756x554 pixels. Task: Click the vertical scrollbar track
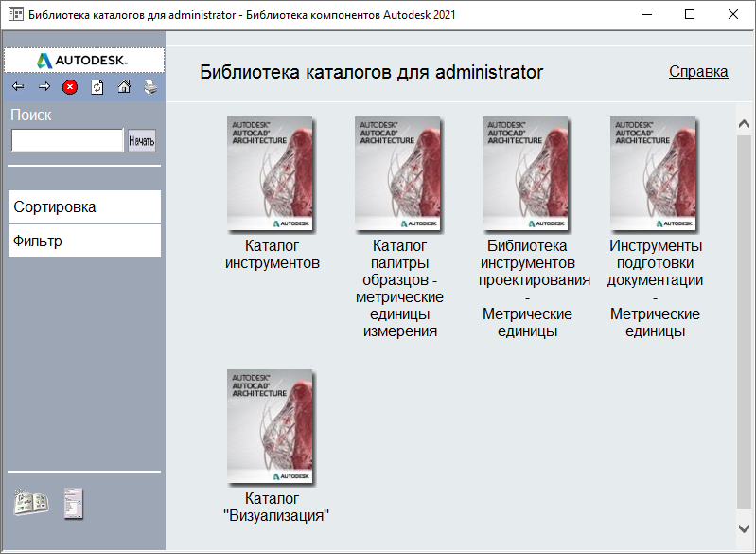(744, 321)
